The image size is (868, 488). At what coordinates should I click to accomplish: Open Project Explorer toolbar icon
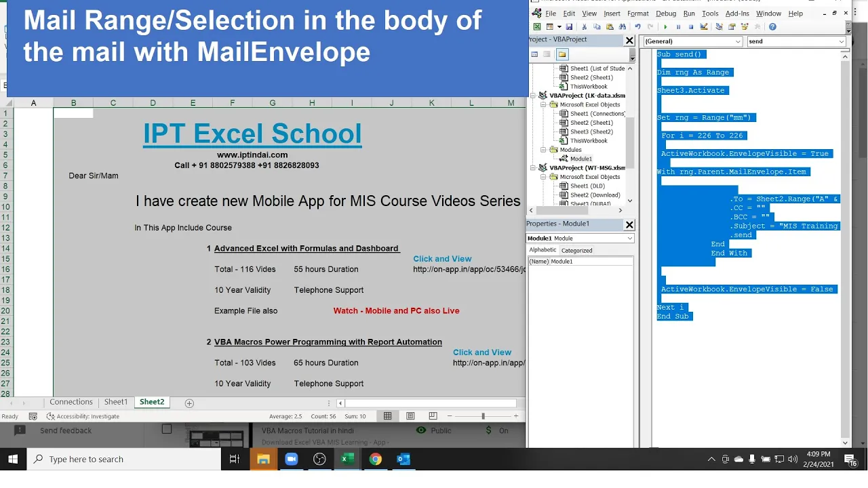(719, 27)
